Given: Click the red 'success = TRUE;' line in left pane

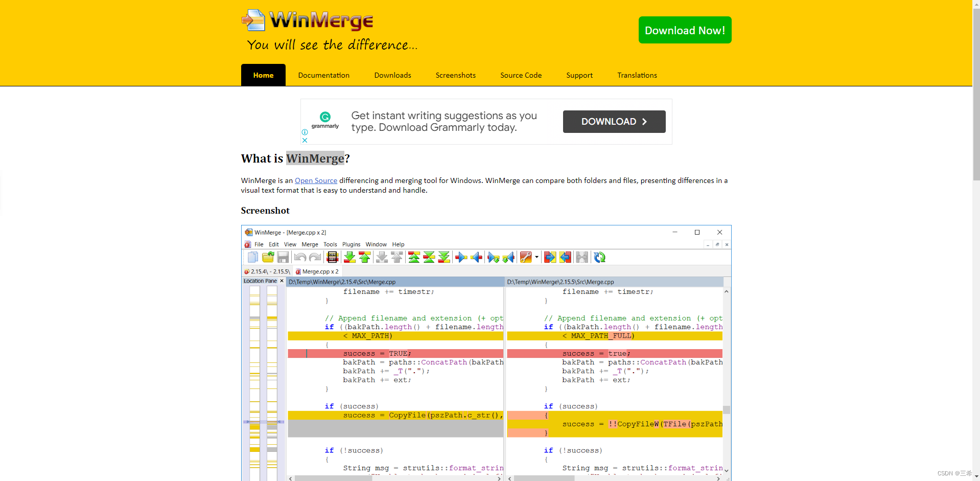Looking at the screenshot, I should tap(395, 354).
